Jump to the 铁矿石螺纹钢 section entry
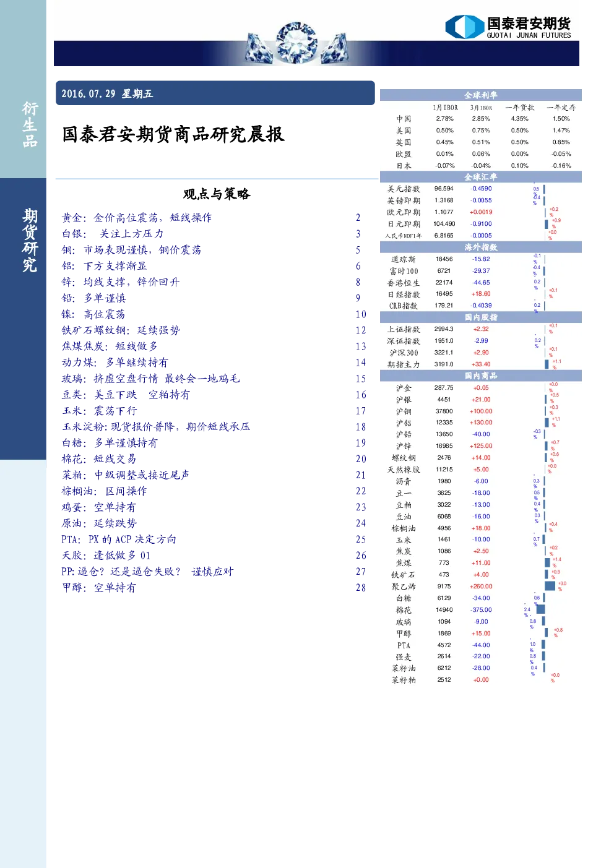The width and height of the screenshot is (614, 868). pyautogui.click(x=121, y=330)
